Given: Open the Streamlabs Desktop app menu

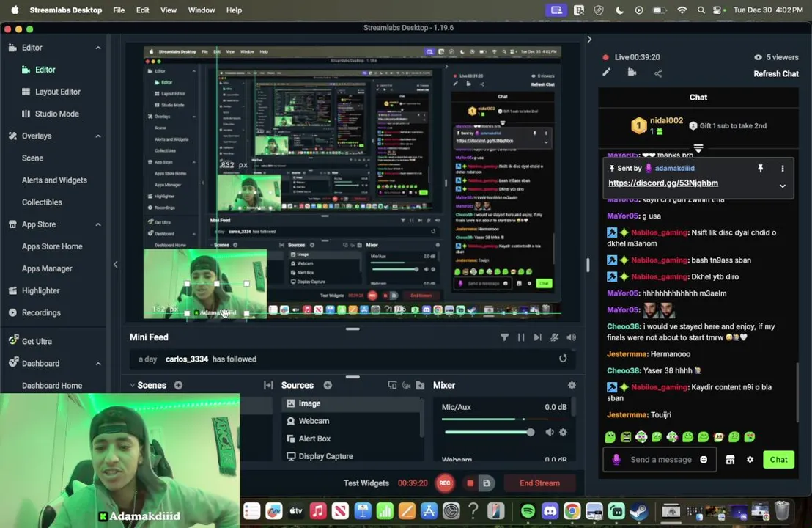Looking at the screenshot, I should 66,10.
